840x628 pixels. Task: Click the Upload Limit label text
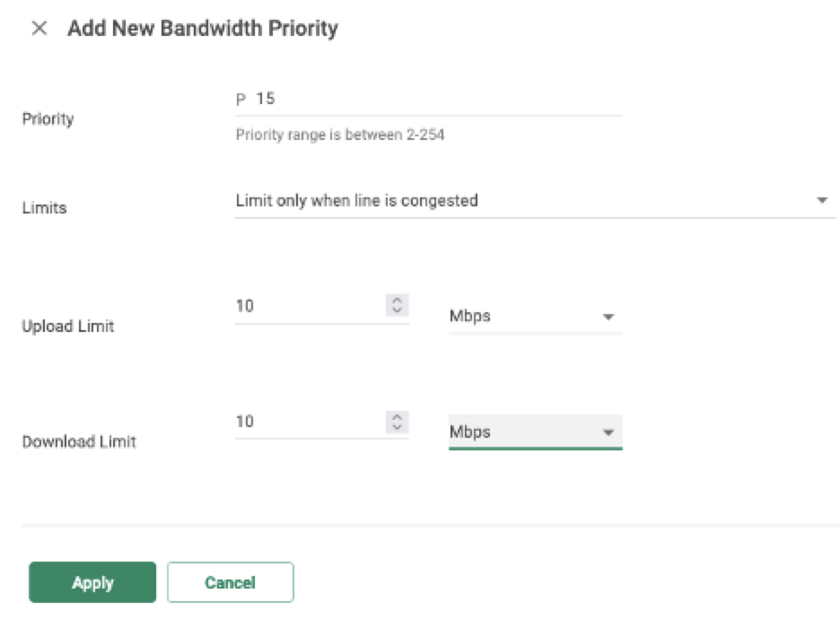click(68, 327)
